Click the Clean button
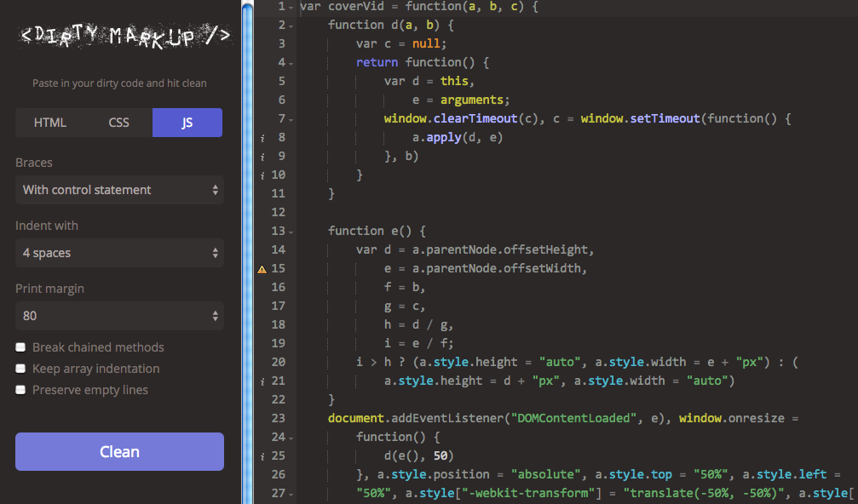Viewport: 858px width, 504px height. 119,451
